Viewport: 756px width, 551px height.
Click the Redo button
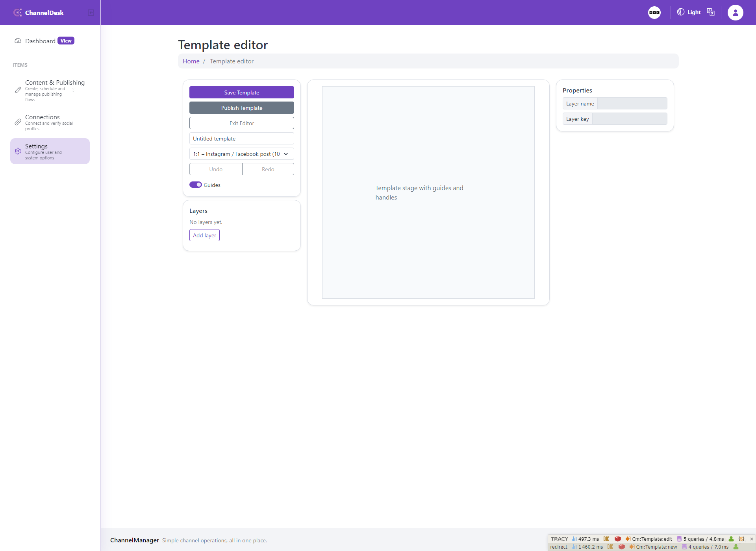pyautogui.click(x=268, y=169)
